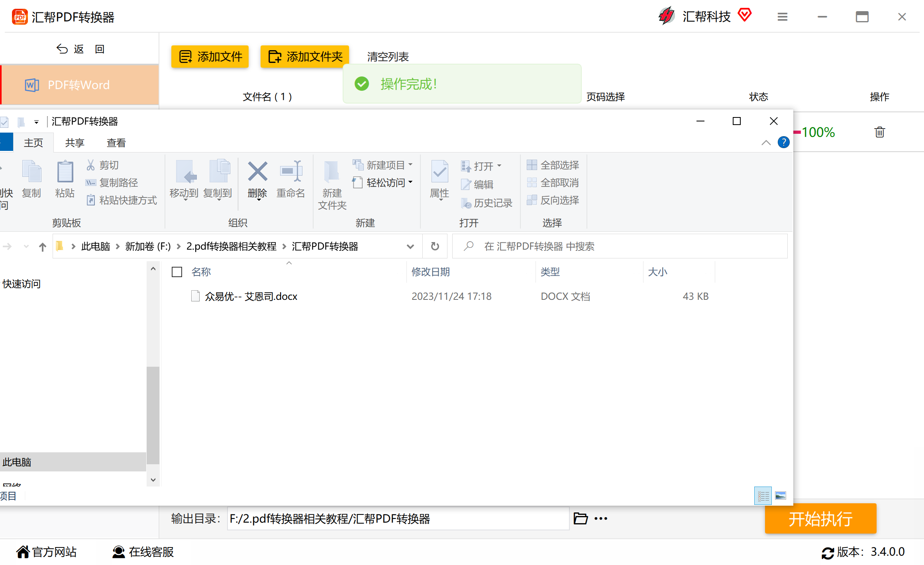Start conversion with 开始执行
The image size is (924, 565).
pos(820,518)
